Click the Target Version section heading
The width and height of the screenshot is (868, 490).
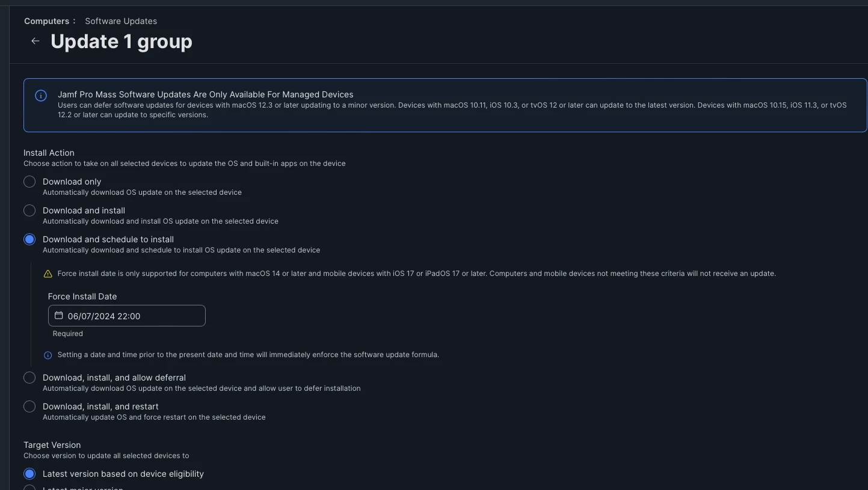[x=52, y=445]
